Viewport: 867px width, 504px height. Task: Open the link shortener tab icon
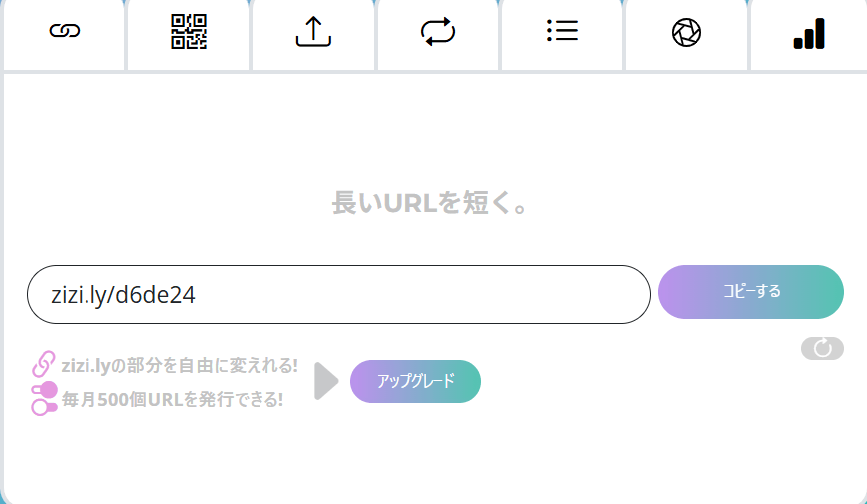click(65, 32)
